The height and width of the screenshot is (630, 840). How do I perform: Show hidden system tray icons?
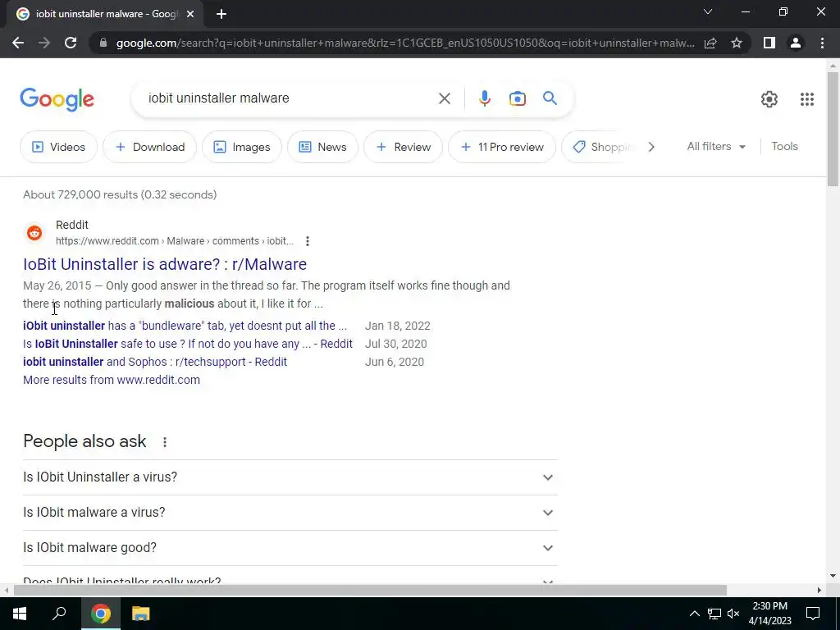[694, 614]
